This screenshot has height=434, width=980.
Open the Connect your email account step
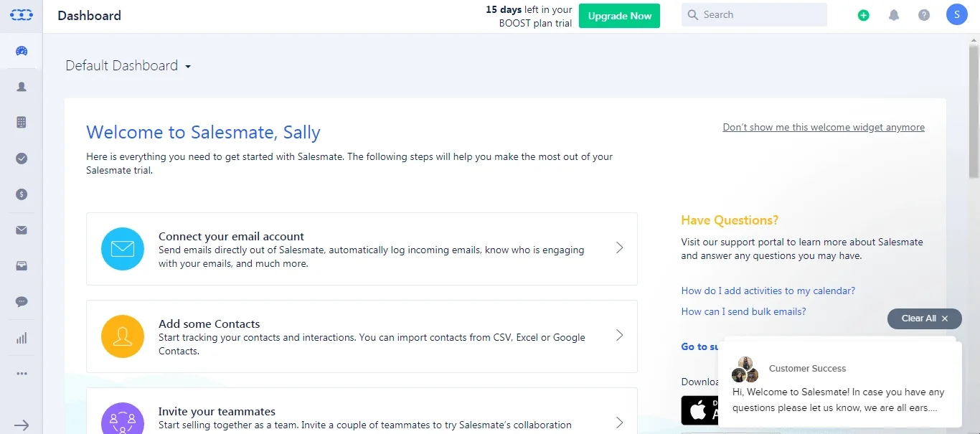tap(362, 249)
